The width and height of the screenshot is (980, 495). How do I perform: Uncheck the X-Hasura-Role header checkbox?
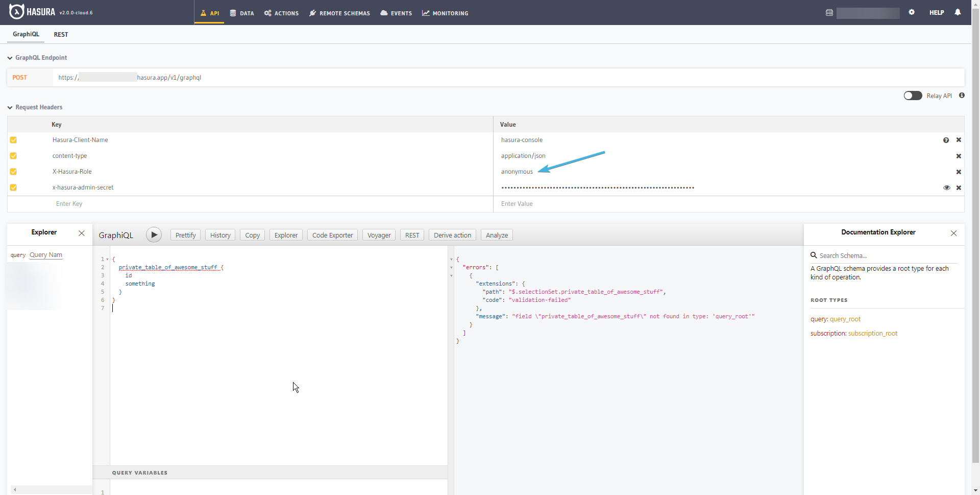[x=13, y=172]
